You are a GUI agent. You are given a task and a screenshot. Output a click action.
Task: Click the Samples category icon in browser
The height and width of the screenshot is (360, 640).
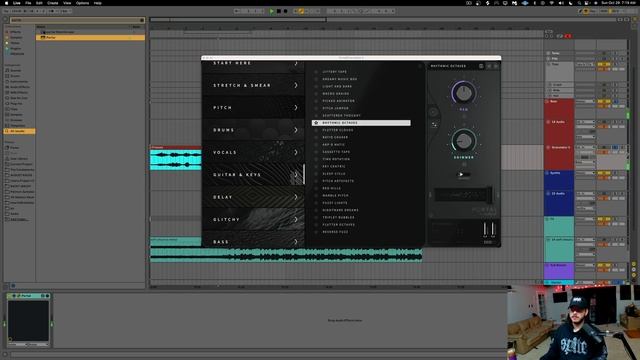[7, 115]
